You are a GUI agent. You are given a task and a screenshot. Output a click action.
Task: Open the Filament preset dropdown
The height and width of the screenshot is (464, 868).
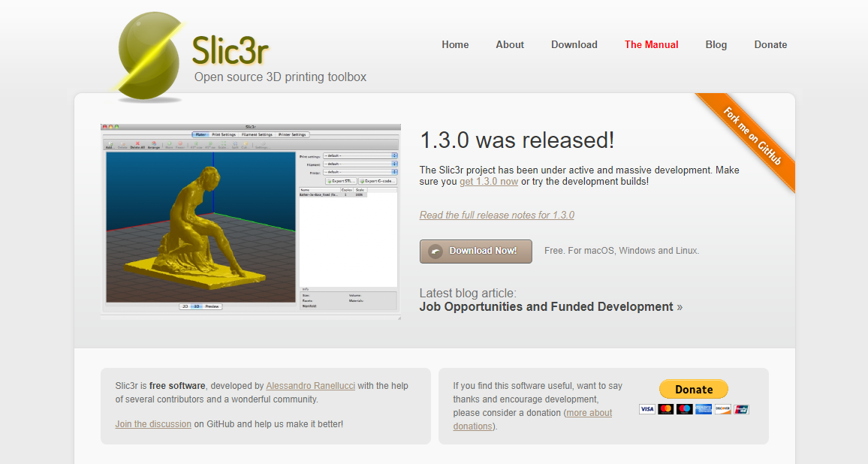[x=360, y=164]
